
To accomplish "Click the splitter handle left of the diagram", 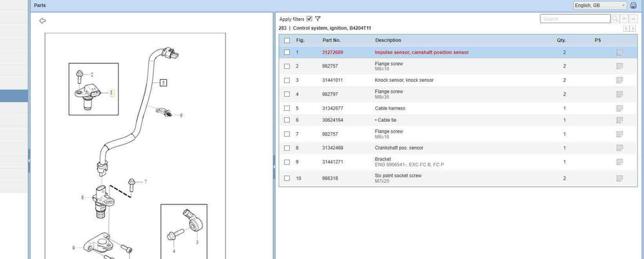I will (29, 161).
